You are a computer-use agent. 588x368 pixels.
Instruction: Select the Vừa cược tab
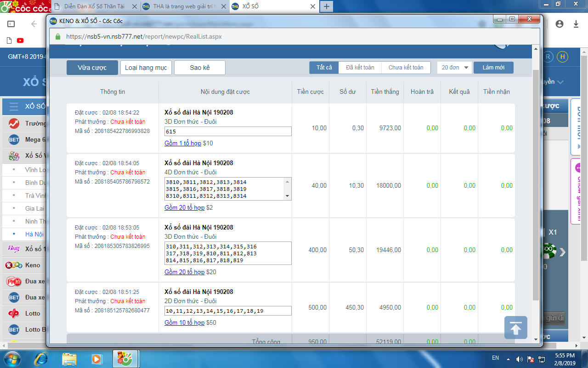coord(92,68)
